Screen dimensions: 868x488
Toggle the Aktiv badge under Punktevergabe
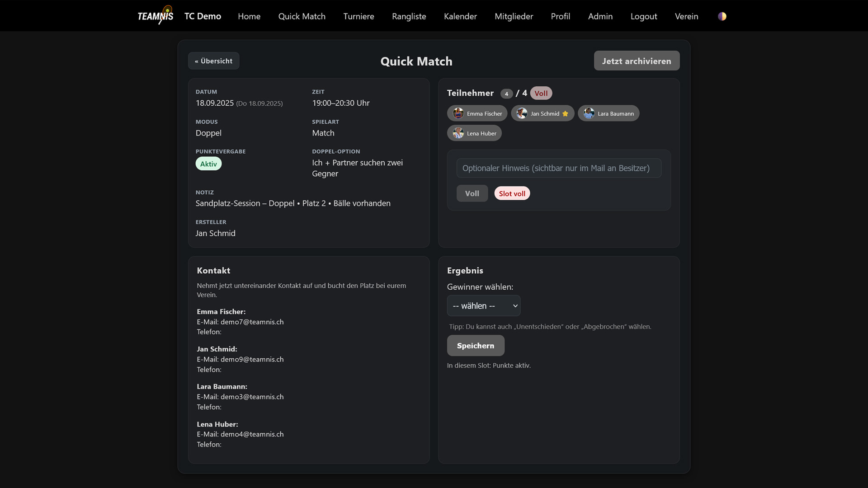coord(208,164)
